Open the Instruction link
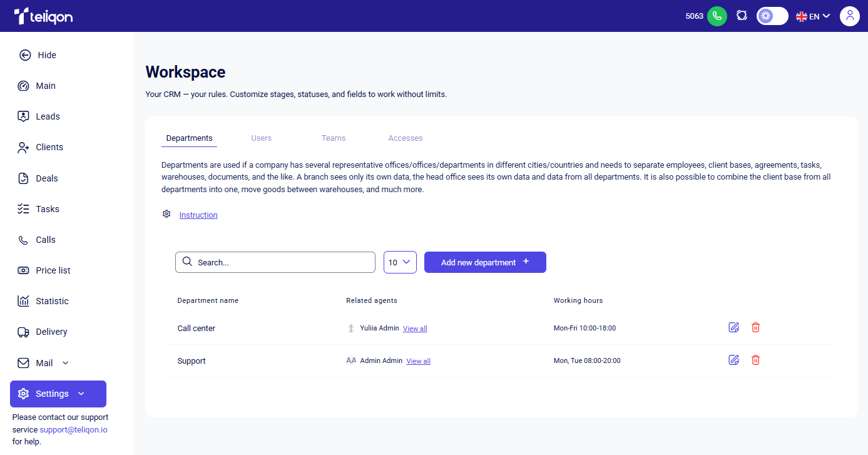 click(198, 215)
